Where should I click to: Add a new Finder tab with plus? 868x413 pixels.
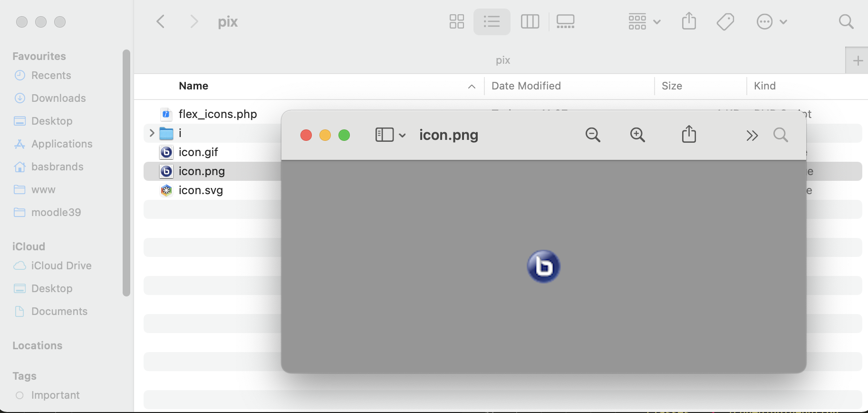click(858, 61)
